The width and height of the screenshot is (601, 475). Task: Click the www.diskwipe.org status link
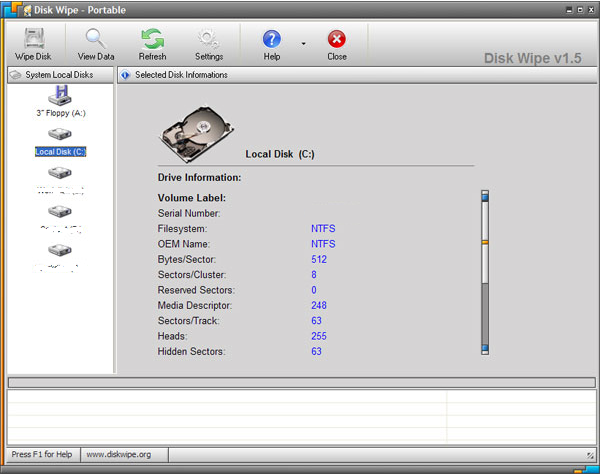pos(119,455)
